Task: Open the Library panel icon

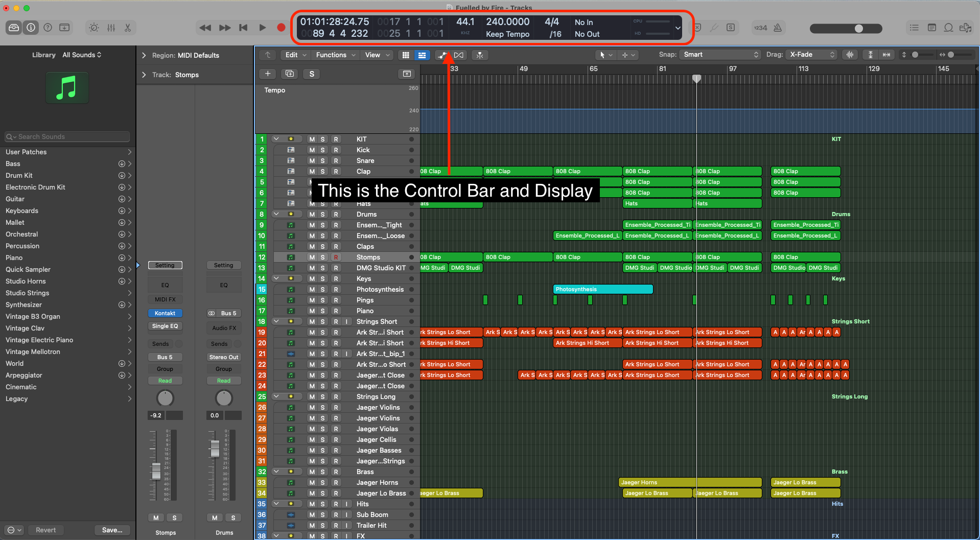Action: point(14,28)
